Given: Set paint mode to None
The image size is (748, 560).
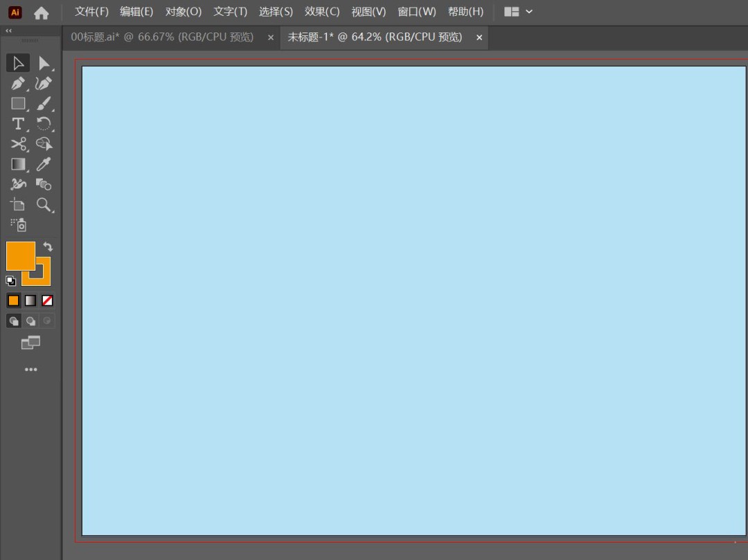Looking at the screenshot, I should [x=47, y=300].
